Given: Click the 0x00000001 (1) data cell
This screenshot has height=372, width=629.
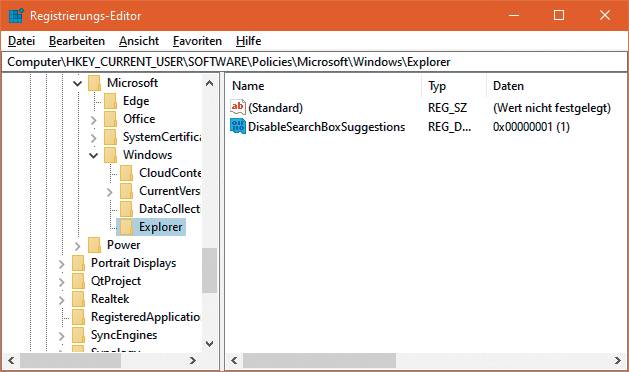Looking at the screenshot, I should (531, 127).
